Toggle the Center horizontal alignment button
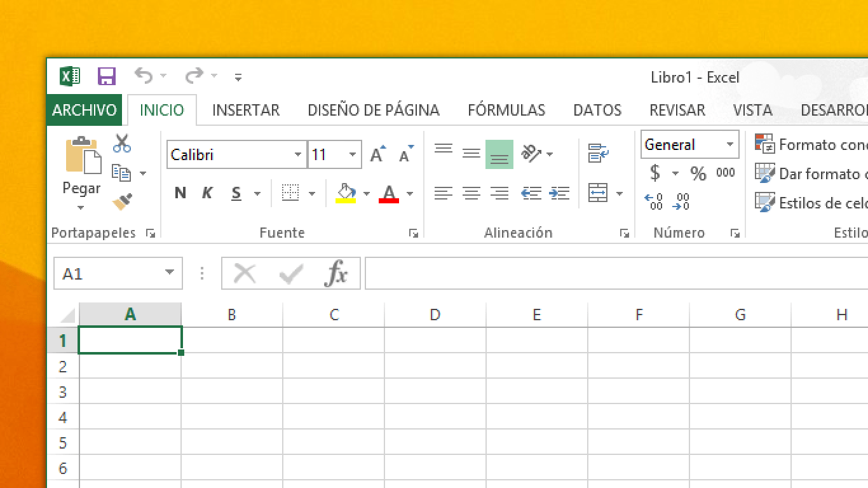The width and height of the screenshot is (868, 488). 471,193
